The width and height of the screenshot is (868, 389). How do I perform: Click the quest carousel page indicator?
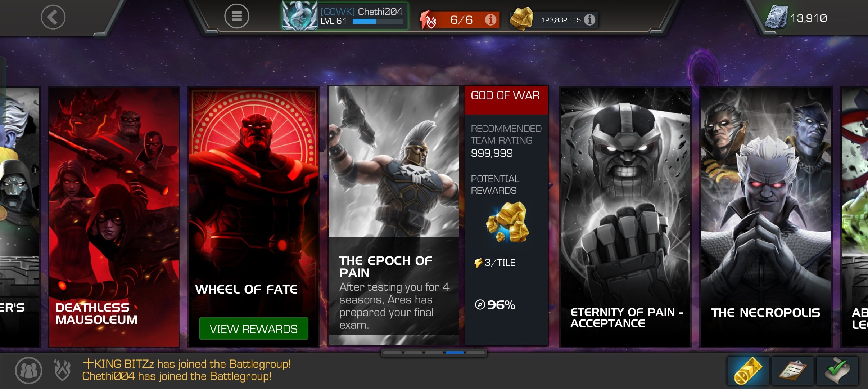point(434,352)
